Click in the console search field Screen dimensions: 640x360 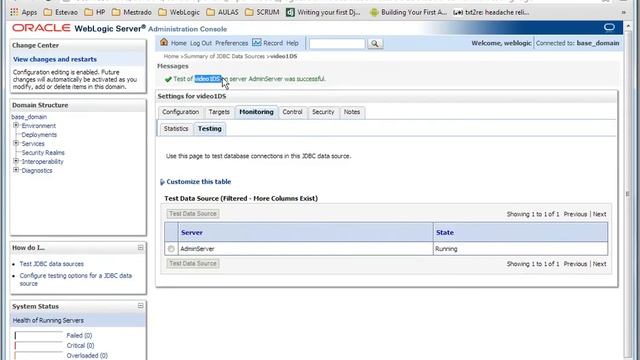tap(337, 43)
